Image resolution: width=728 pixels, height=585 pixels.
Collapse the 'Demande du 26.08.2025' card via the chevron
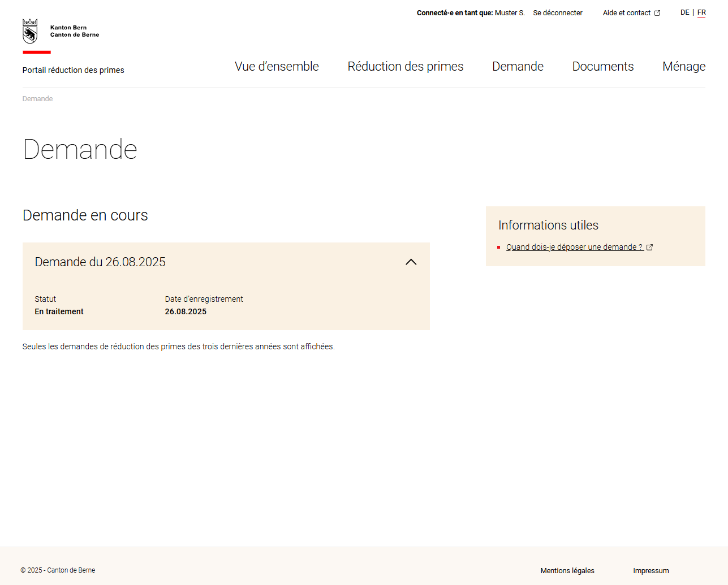[411, 262]
